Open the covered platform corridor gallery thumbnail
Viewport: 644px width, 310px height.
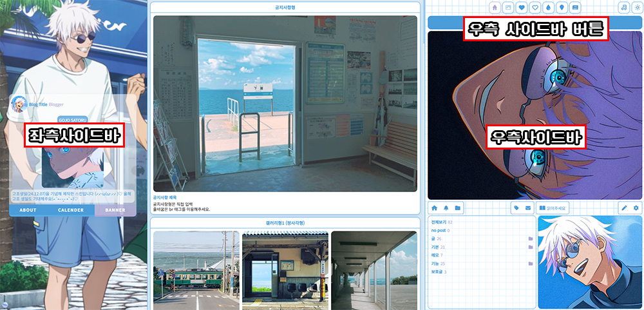(x=374, y=270)
